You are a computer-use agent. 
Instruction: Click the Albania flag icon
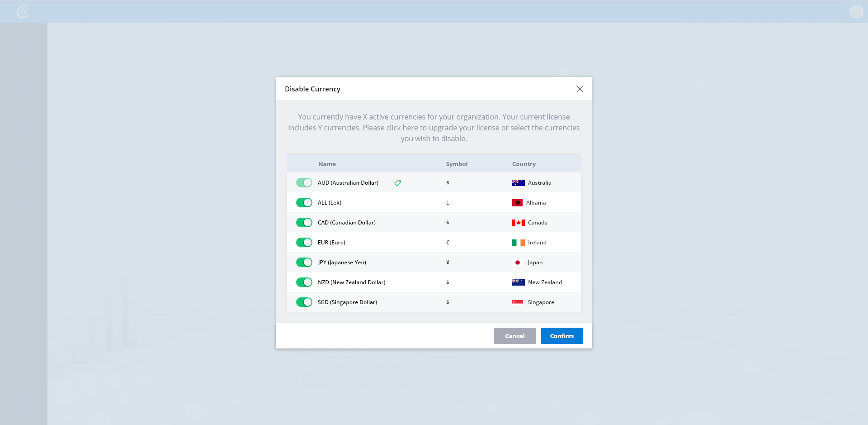pos(517,203)
